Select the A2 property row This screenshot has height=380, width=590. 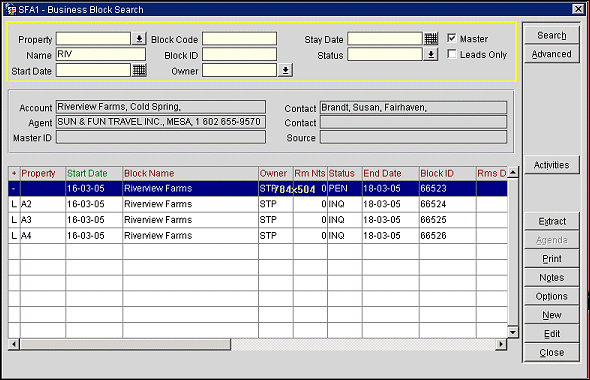point(258,204)
